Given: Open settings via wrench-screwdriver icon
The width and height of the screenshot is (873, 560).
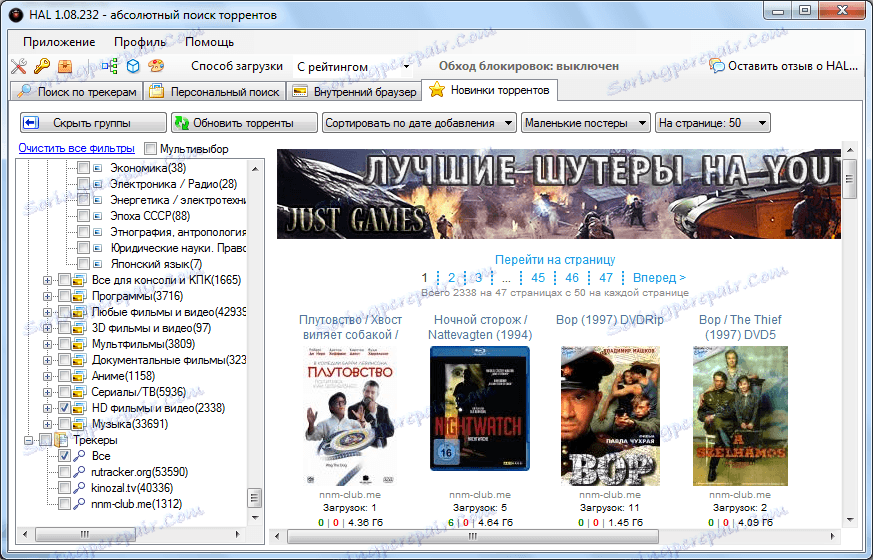Looking at the screenshot, I should pos(19,66).
